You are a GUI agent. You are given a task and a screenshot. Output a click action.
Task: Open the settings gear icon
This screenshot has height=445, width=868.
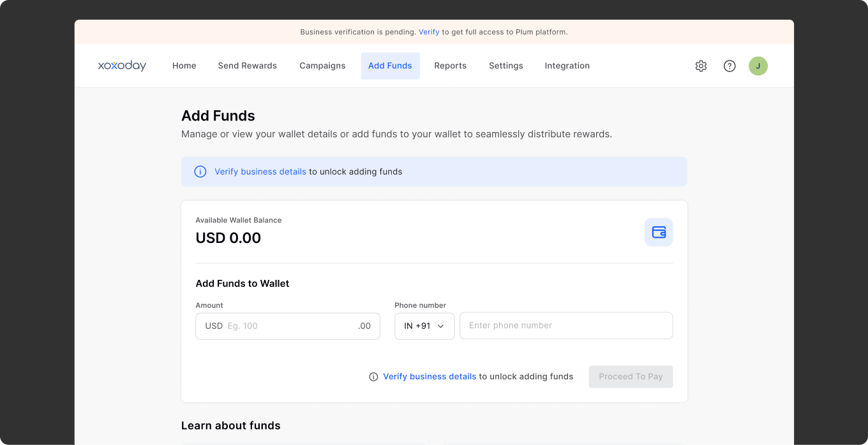click(701, 66)
